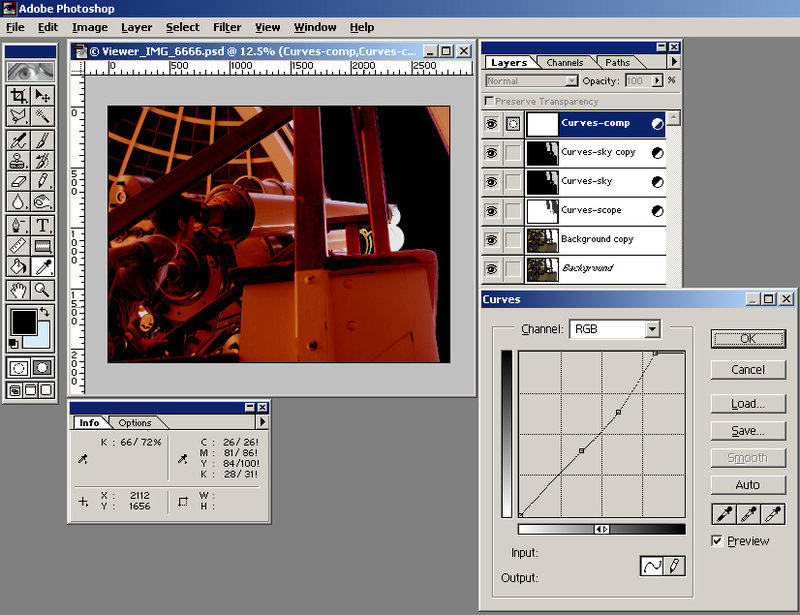Viewport: 800px width, 615px height.
Task: Hide the Curves-sky copy layer
Action: (x=491, y=153)
